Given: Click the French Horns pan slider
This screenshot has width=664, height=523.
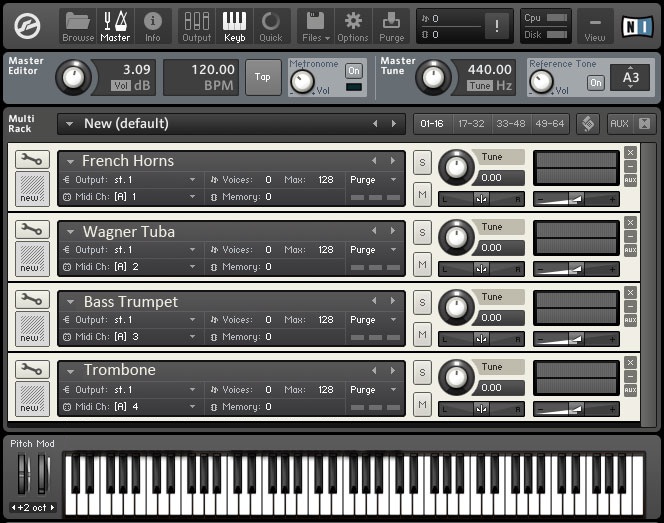Looking at the screenshot, I should coord(481,199).
